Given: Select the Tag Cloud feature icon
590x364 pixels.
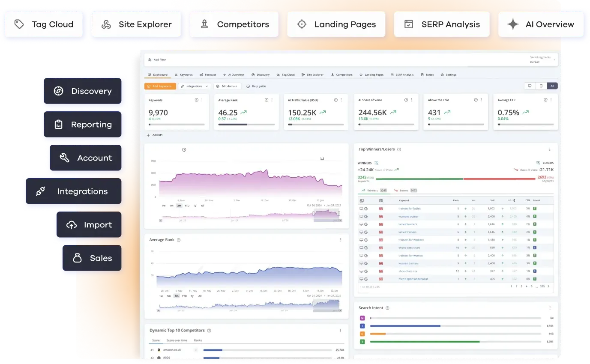Looking at the screenshot, I should [19, 24].
